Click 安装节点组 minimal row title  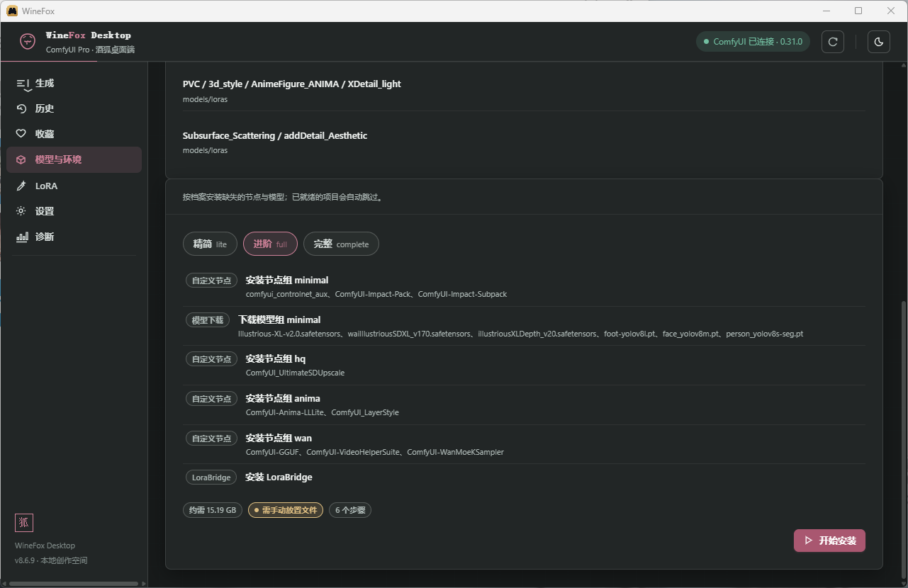pyautogui.click(x=287, y=280)
